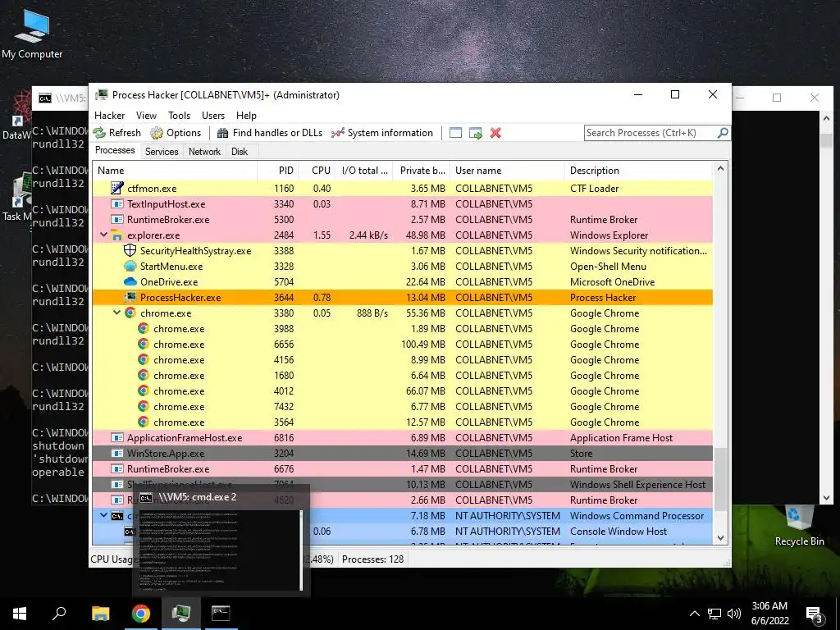This screenshot has width=840, height=630.
Task: Collapse the cmd.exe tree under NT AUTHORITY
Action: click(103, 515)
